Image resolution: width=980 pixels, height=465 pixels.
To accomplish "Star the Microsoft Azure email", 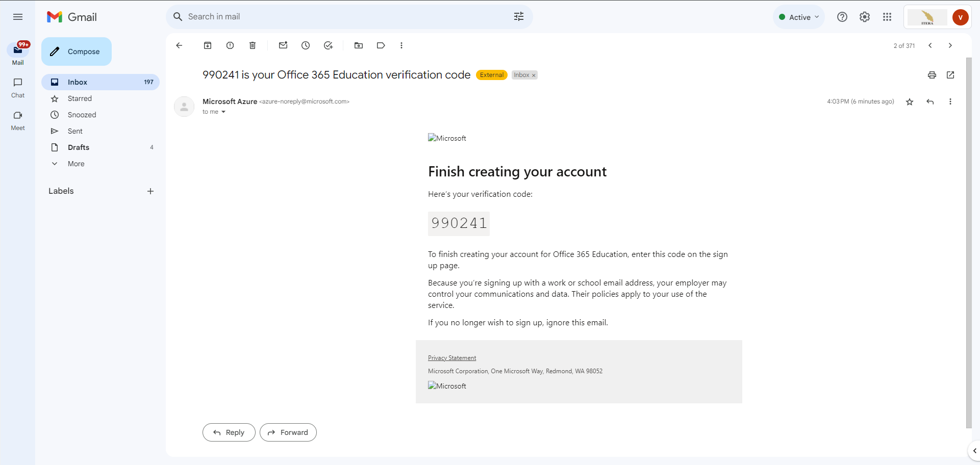I will point(910,102).
